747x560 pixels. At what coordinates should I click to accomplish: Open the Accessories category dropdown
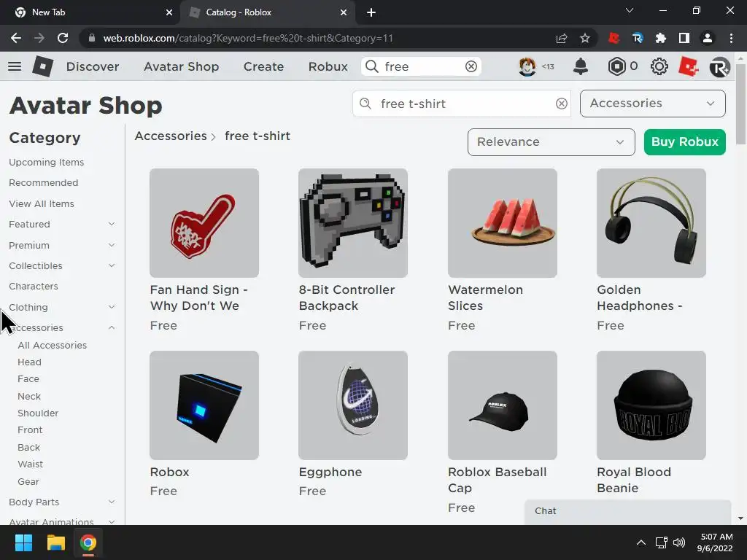653,104
